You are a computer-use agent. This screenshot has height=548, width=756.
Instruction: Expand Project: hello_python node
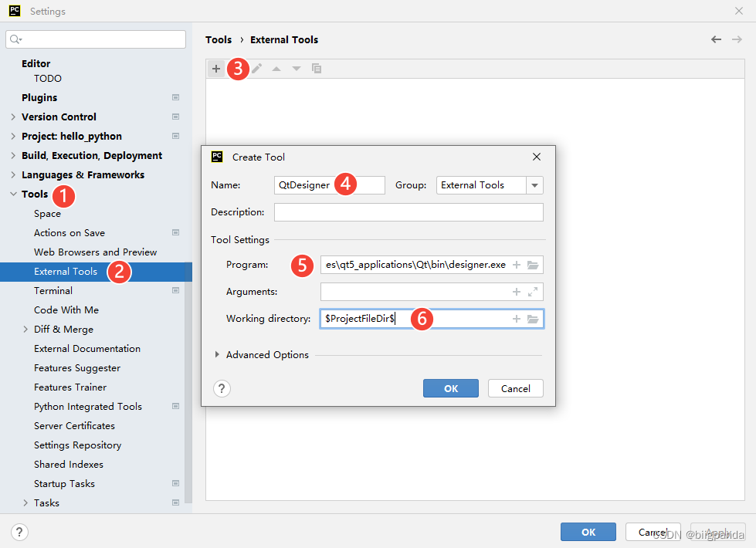(x=13, y=136)
